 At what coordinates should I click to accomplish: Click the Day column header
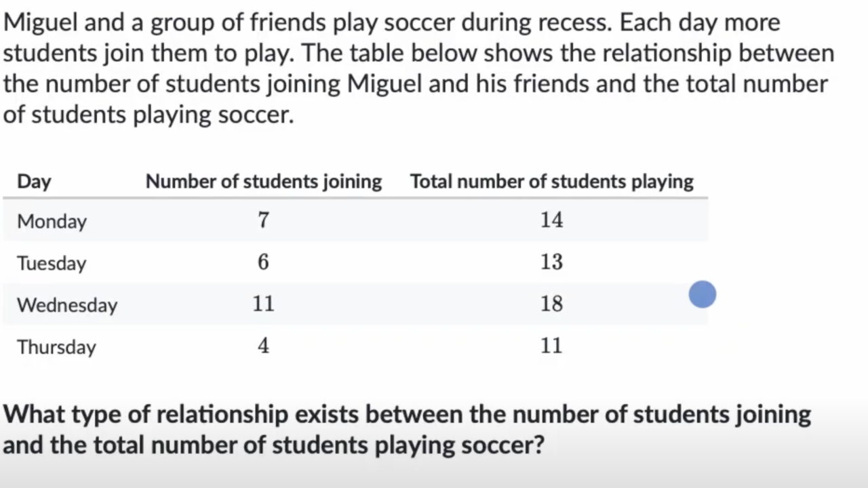pos(34,182)
